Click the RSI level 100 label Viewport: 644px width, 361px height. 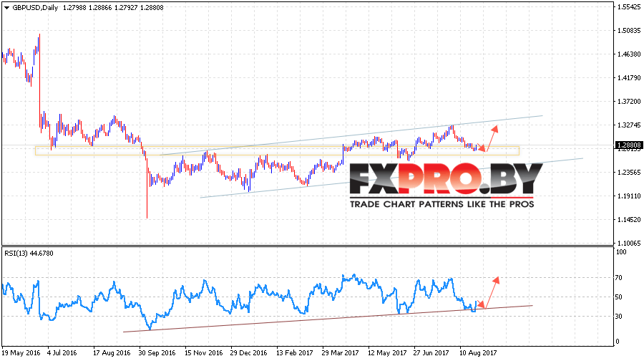tap(622, 252)
